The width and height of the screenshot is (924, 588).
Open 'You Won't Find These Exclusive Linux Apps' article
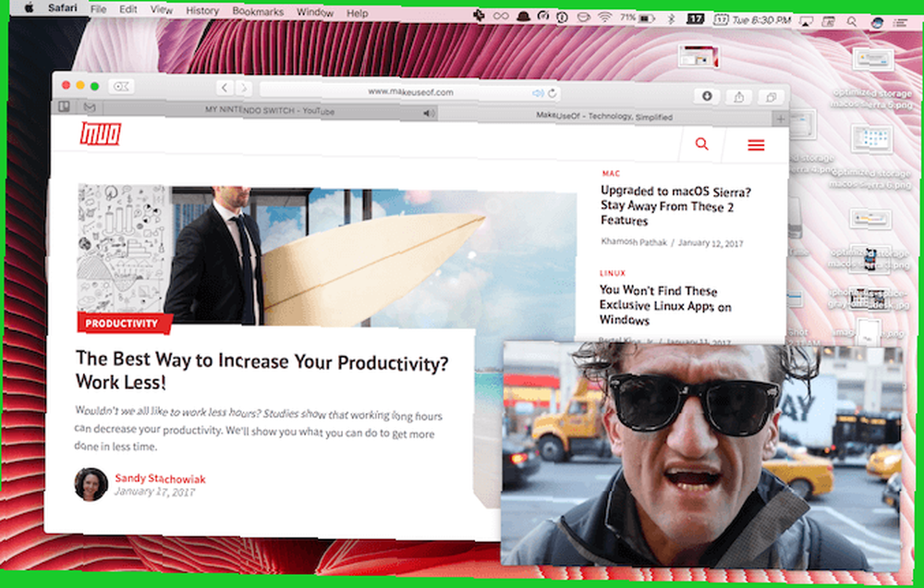click(x=665, y=305)
